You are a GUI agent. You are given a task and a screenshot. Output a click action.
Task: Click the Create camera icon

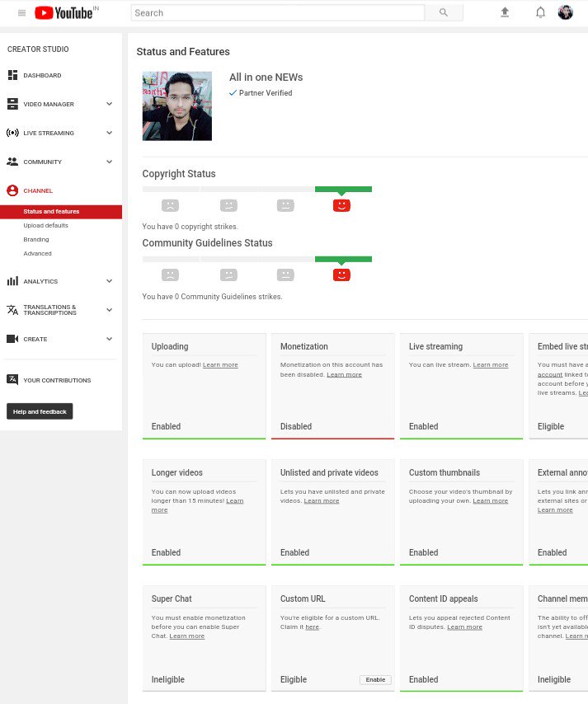coord(12,339)
